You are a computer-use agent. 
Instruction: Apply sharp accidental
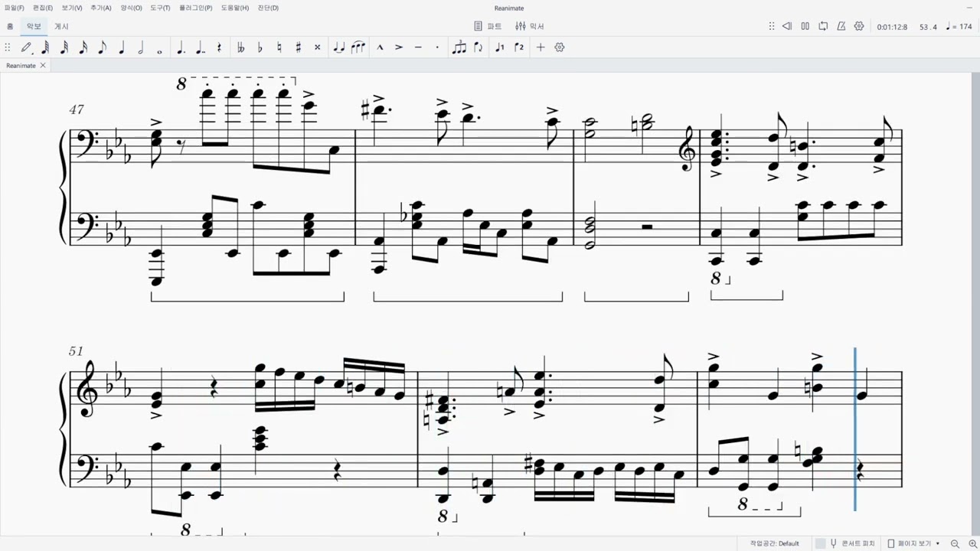[x=298, y=47]
